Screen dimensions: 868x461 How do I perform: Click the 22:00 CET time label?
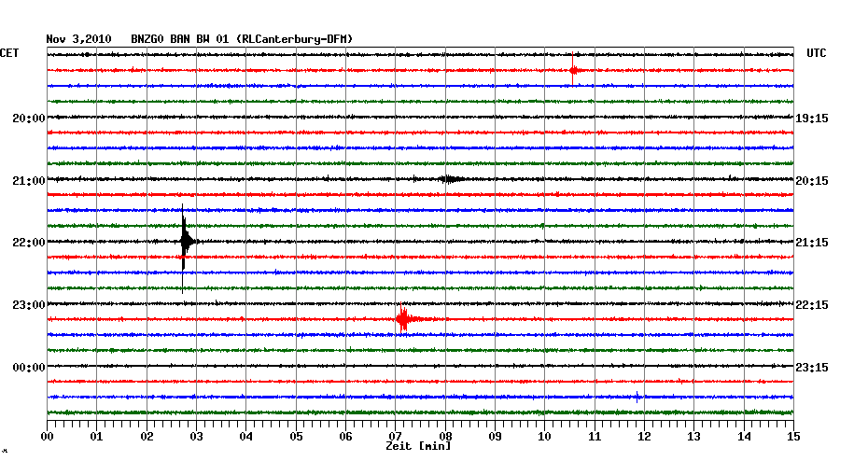click(x=28, y=243)
